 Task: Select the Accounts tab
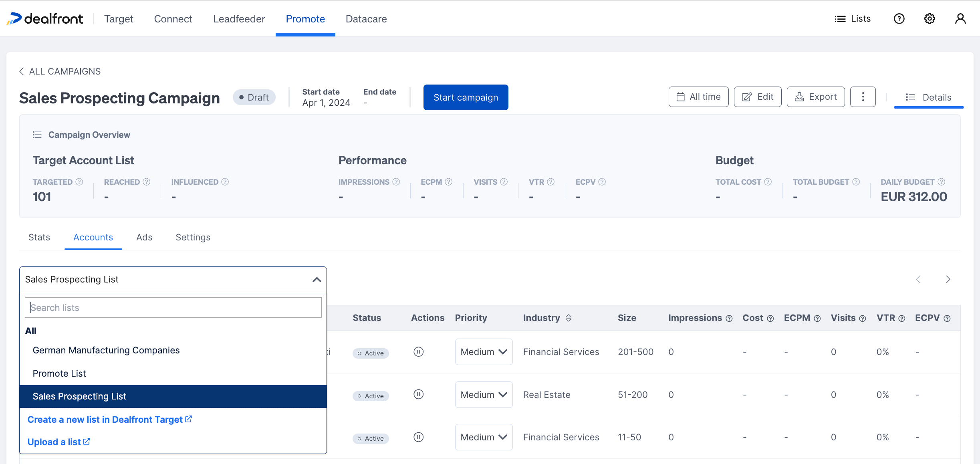(93, 237)
